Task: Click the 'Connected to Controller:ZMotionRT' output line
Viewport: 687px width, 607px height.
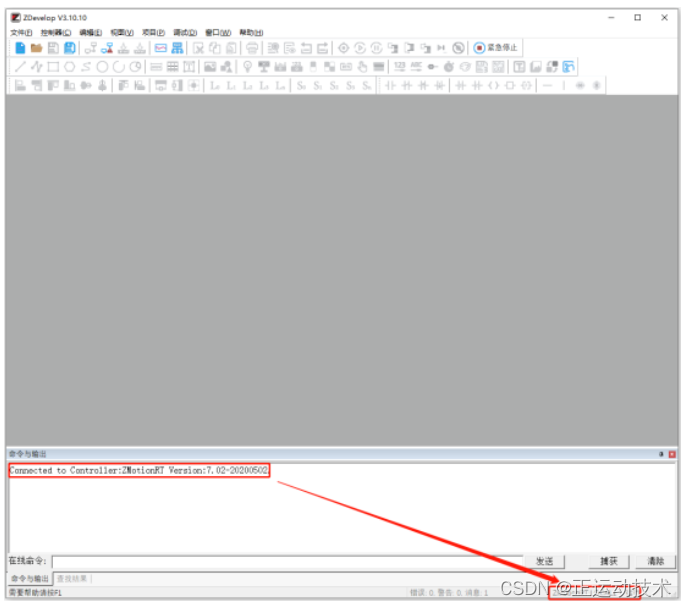Action: click(138, 470)
